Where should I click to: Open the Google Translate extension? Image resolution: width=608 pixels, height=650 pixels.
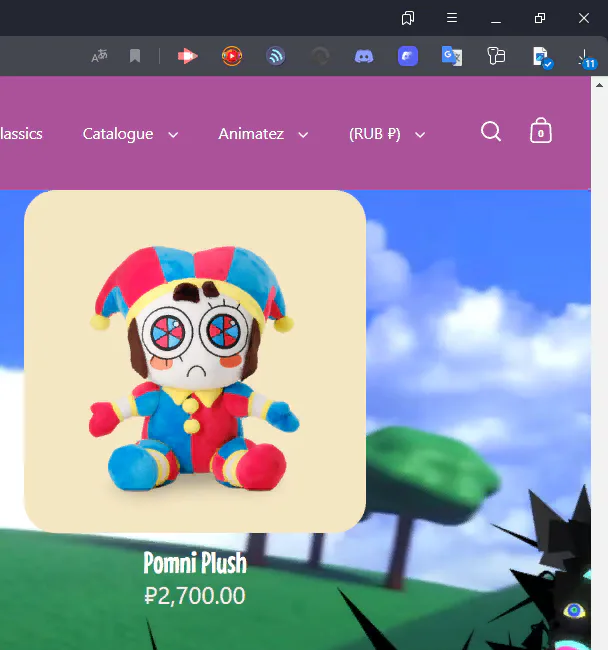452,56
